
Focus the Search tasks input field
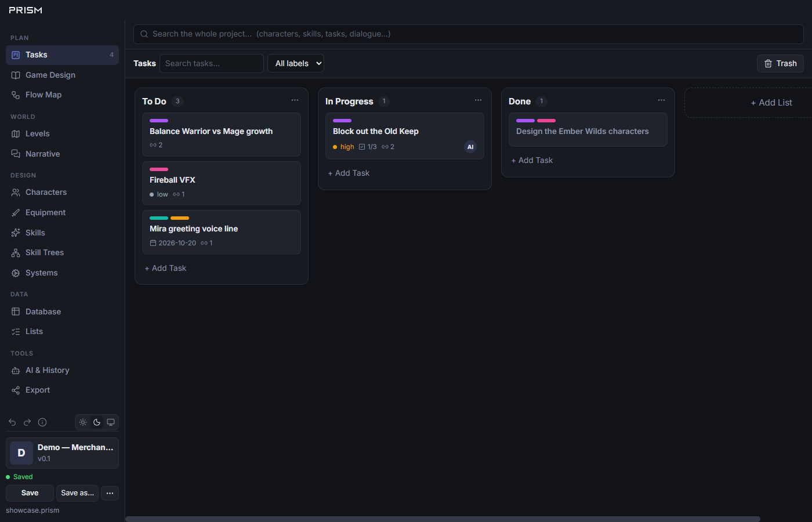pyautogui.click(x=212, y=63)
